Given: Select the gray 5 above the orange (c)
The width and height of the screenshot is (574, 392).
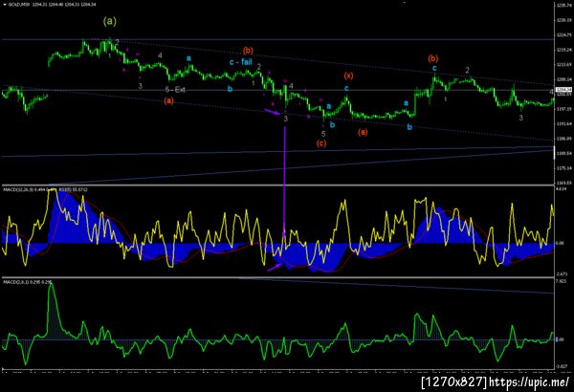Looking at the screenshot, I should click(x=323, y=134).
